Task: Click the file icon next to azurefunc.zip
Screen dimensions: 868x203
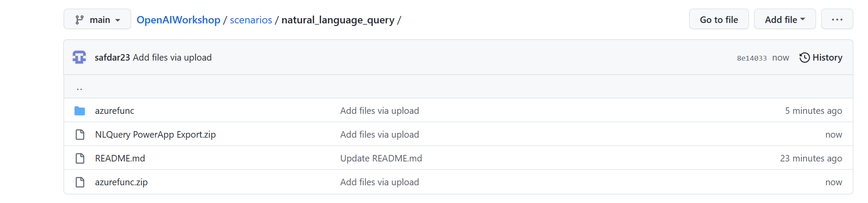Action: (80, 182)
